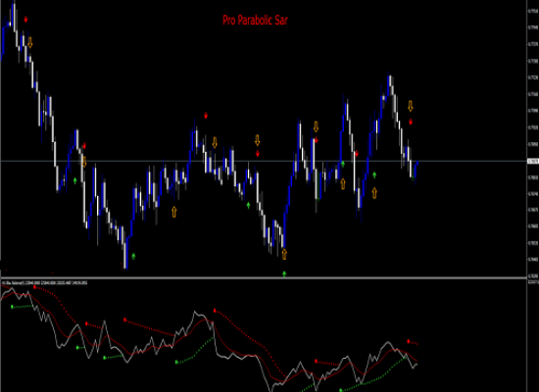Viewport: 539px width, 392px height.
Task: Select the current price label on right axis
Action: coord(533,161)
